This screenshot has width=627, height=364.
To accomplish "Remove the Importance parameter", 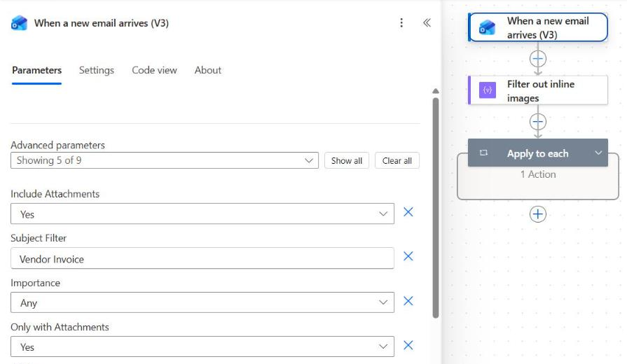I will click(408, 301).
